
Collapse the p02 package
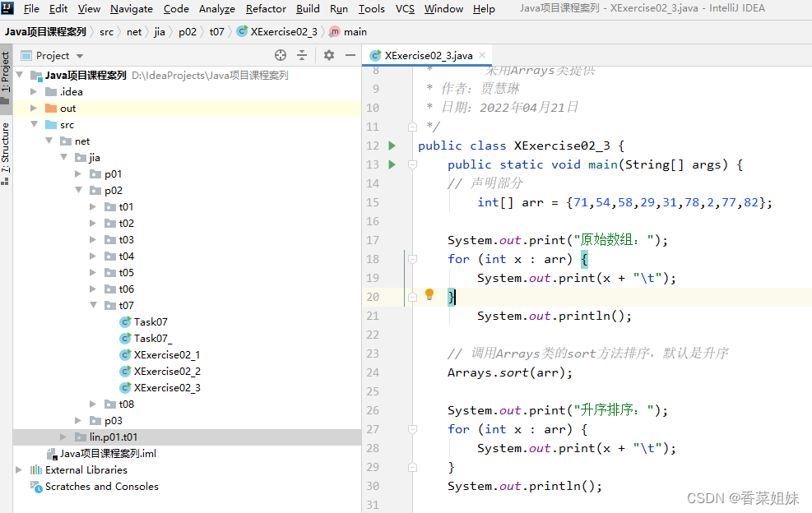79,190
